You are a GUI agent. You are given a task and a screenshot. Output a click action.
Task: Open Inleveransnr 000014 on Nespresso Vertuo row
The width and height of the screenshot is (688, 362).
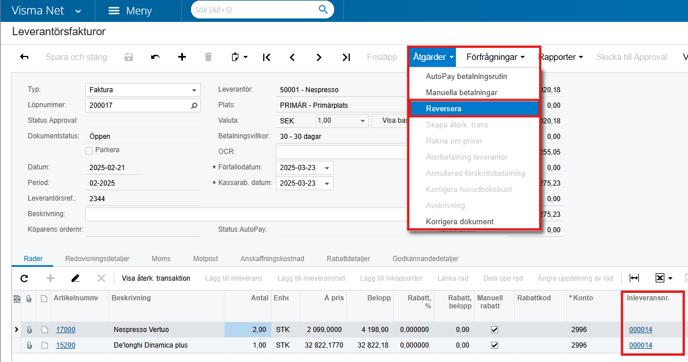pyautogui.click(x=641, y=330)
